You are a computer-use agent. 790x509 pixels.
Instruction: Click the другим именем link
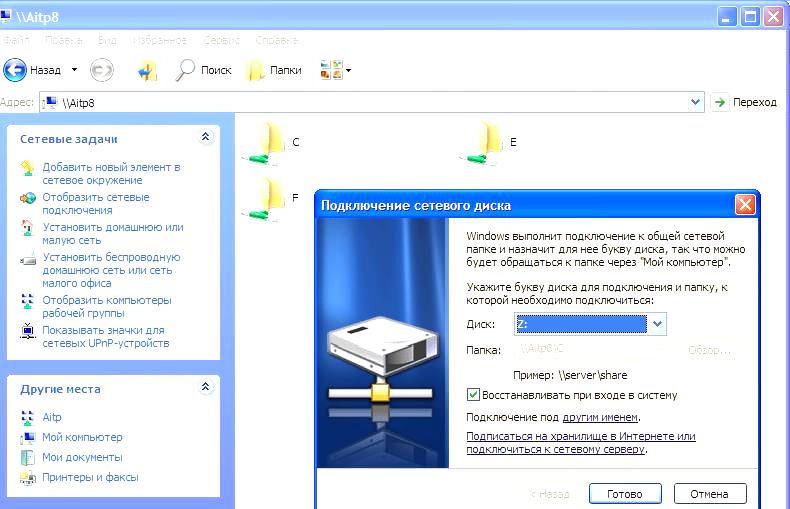click(600, 417)
